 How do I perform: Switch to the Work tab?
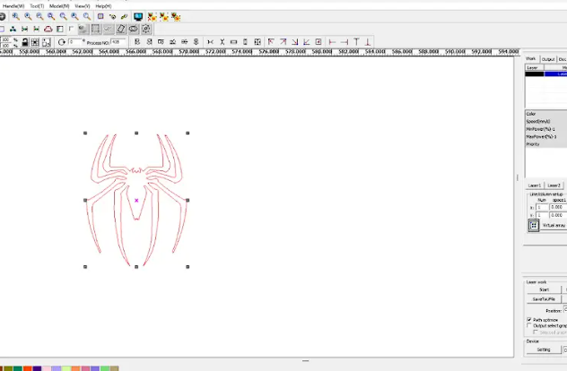[x=531, y=59]
